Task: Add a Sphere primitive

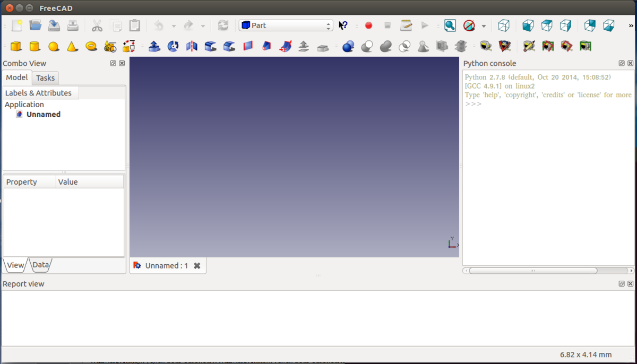Action: click(54, 47)
